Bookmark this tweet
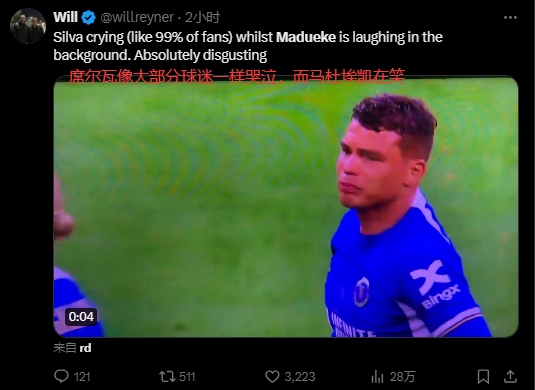 coord(483,377)
